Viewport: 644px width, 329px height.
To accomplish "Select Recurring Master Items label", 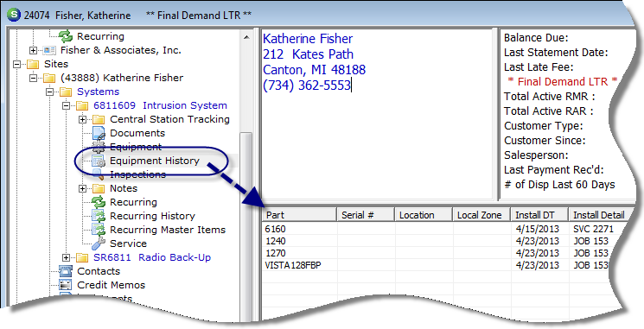I will pos(168,230).
